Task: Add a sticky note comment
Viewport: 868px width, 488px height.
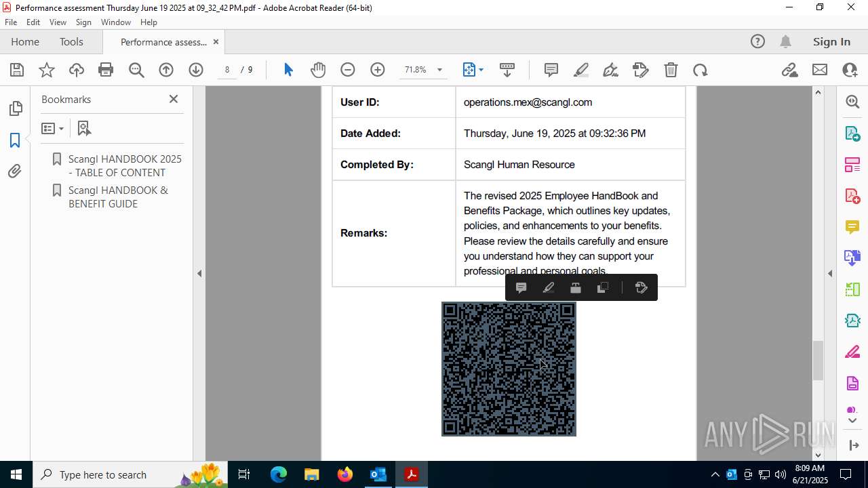Action: [551, 70]
